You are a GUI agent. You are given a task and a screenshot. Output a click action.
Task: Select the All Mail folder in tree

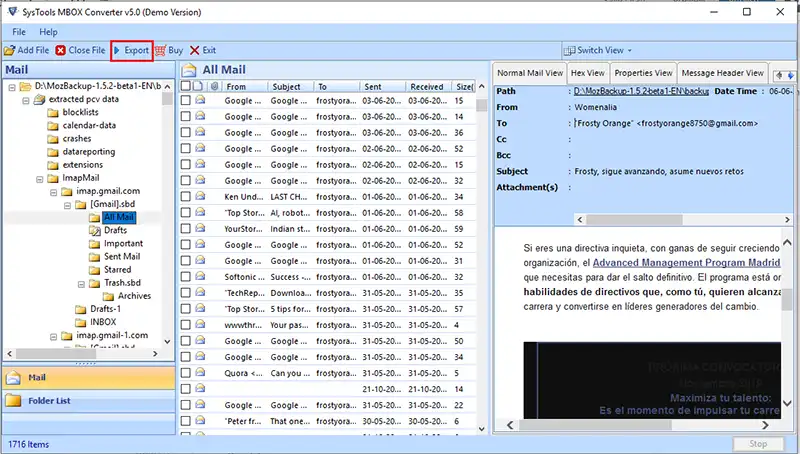(119, 217)
